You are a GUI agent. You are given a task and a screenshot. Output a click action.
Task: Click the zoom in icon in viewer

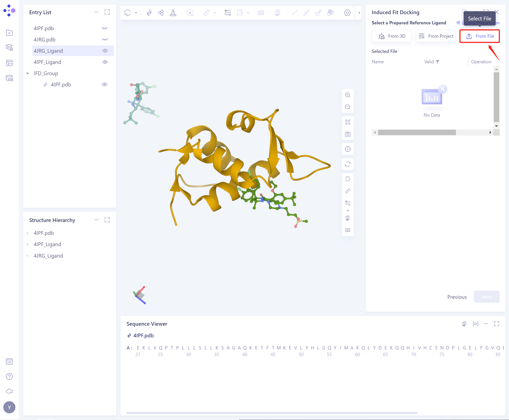pos(347,95)
